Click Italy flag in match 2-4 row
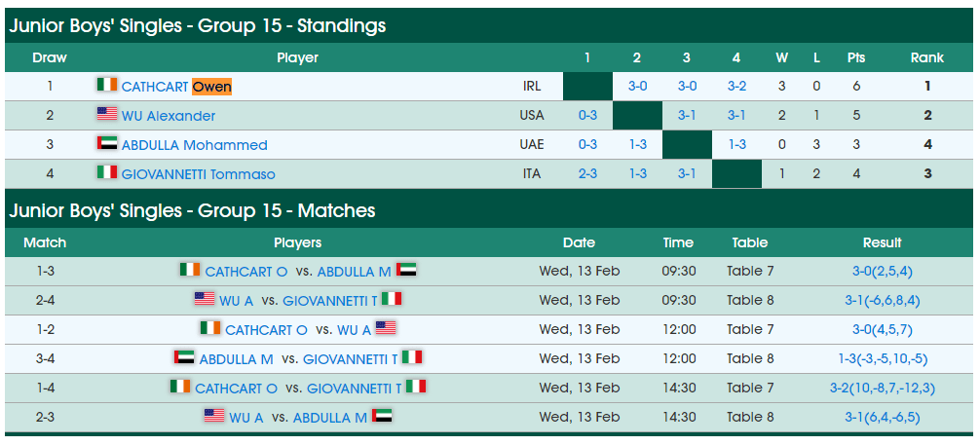Image resolution: width=980 pixels, height=445 pixels. tap(392, 299)
